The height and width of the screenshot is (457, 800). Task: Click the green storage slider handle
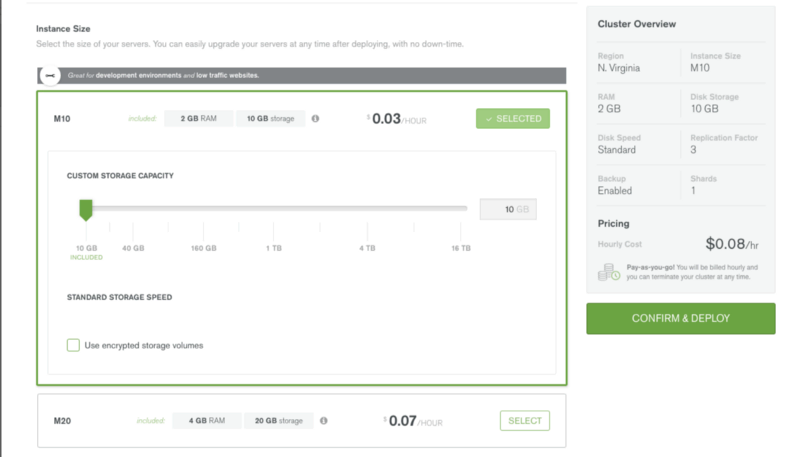(86, 210)
